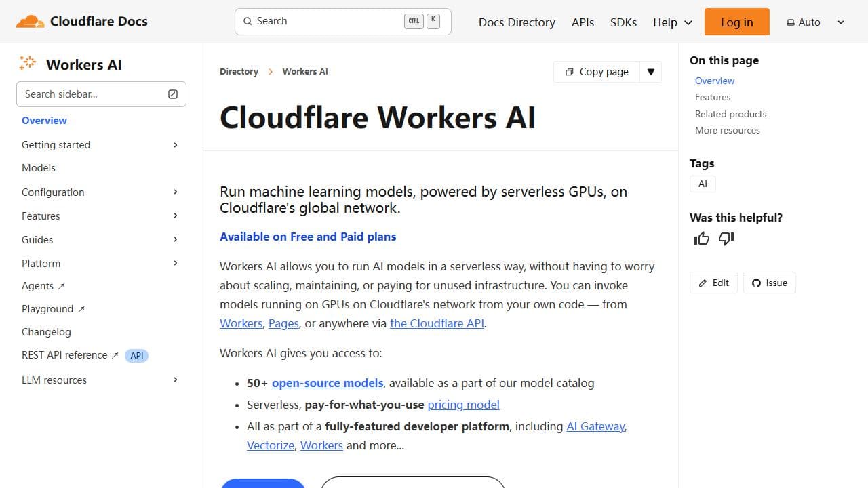Click the Cloudflare Docs logo

point(81,21)
